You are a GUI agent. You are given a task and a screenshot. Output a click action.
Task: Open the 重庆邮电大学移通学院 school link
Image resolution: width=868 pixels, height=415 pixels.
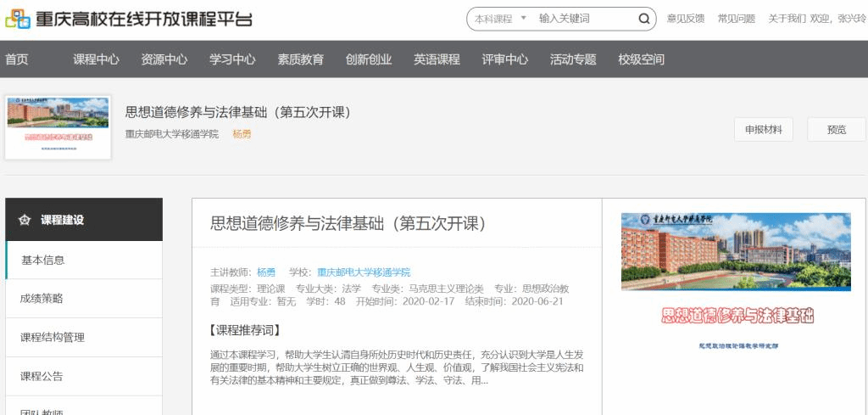click(364, 272)
